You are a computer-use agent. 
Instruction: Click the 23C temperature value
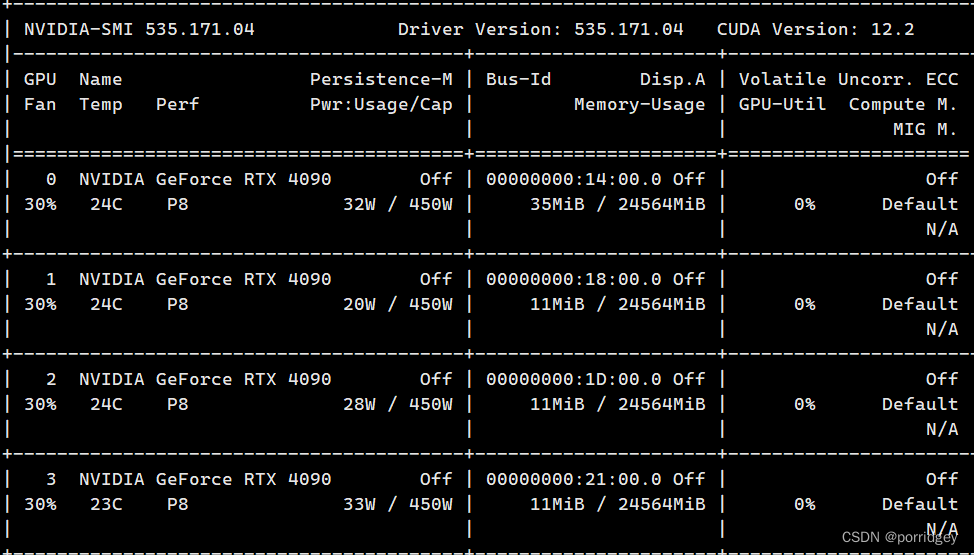106,505
